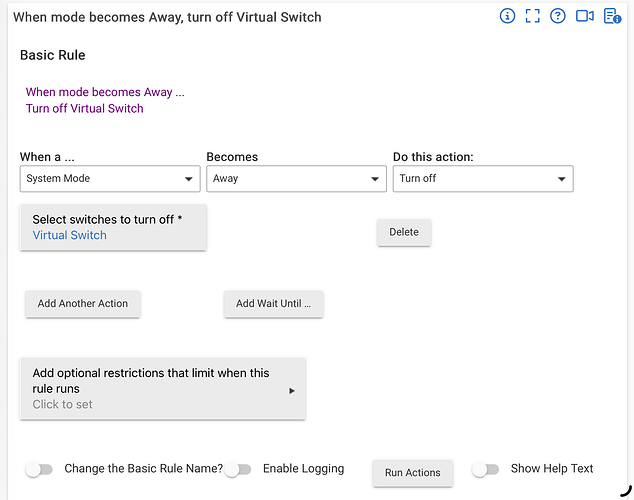Turn on Show Help Text toggle
Image resolution: width=634 pixels, height=500 pixels.
[x=485, y=469]
